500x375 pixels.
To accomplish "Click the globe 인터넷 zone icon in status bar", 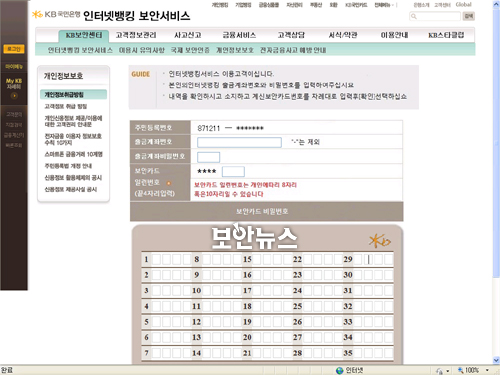I will point(340,370).
